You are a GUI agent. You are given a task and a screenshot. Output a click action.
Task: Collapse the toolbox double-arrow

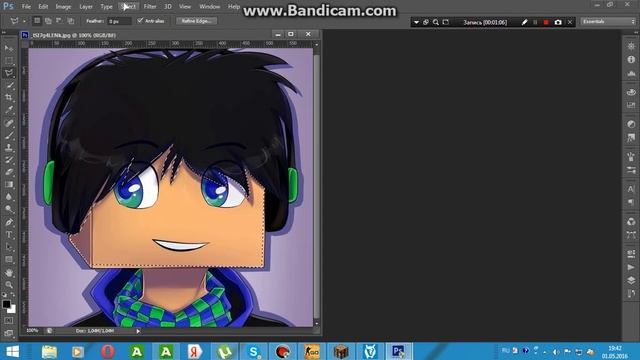[x=4, y=32]
